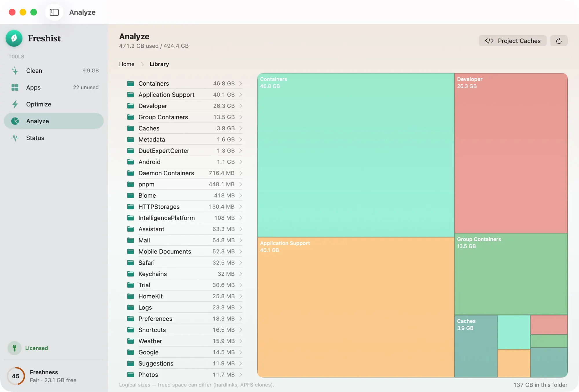
Task: Click the Freshist leaf logo
Action: [x=14, y=38]
